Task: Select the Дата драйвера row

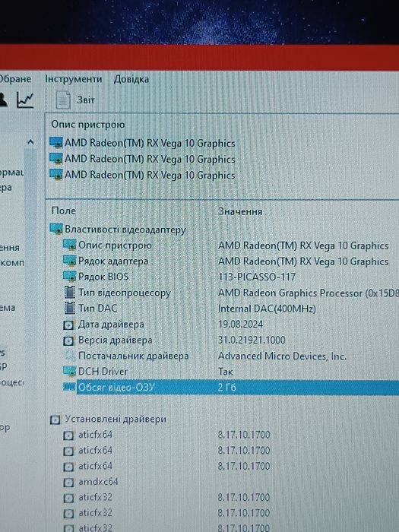Action: click(x=163, y=325)
